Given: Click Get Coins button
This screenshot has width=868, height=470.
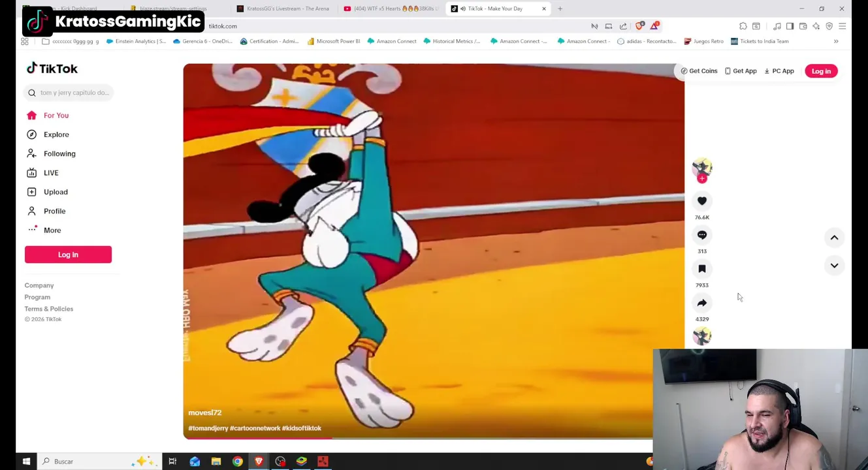Looking at the screenshot, I should pos(699,71).
